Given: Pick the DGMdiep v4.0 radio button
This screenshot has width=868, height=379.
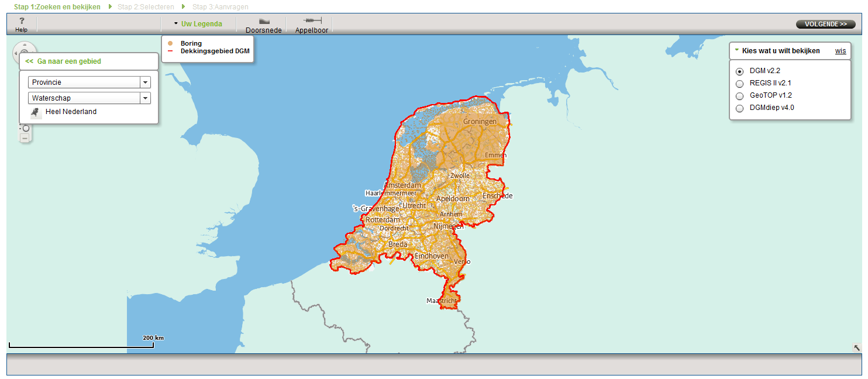Looking at the screenshot, I should pos(739,108).
